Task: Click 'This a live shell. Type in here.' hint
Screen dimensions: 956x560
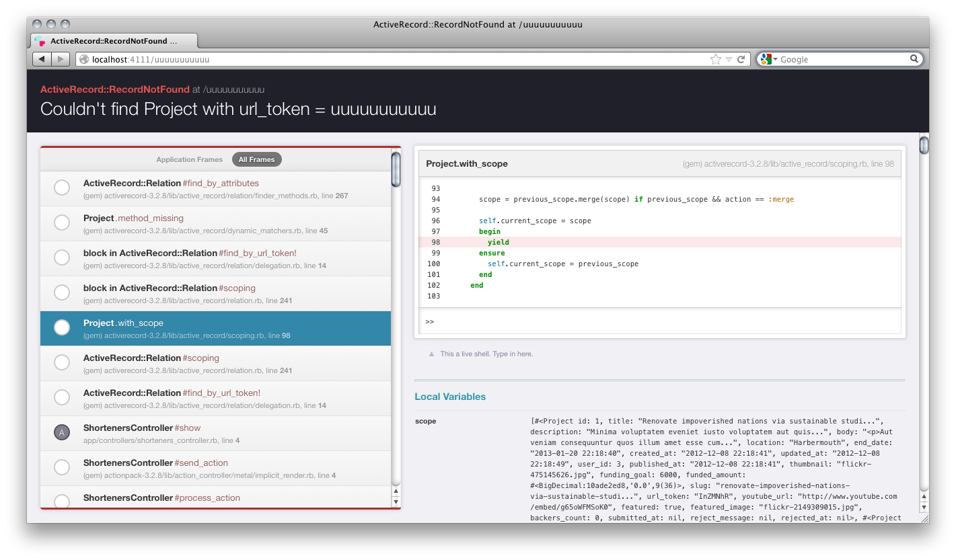Action: tap(486, 354)
